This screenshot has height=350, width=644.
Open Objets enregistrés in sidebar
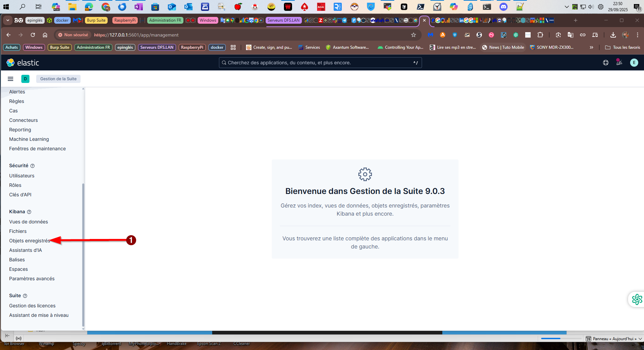pos(29,241)
